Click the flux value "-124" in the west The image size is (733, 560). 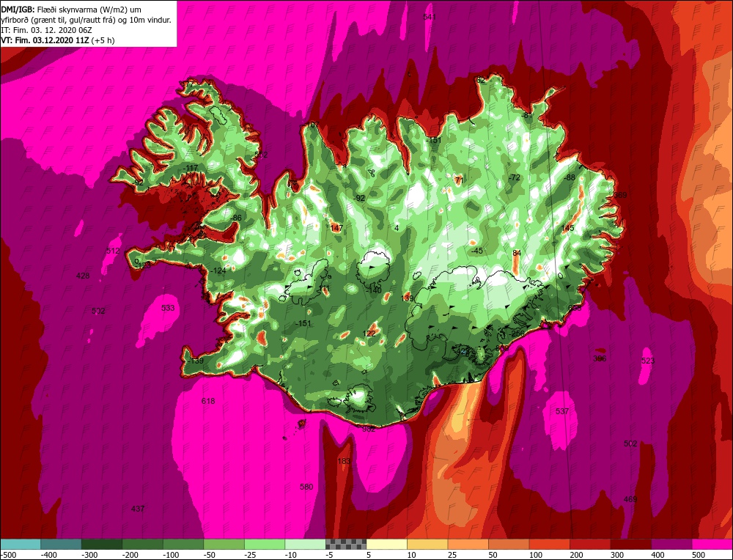tap(218, 270)
